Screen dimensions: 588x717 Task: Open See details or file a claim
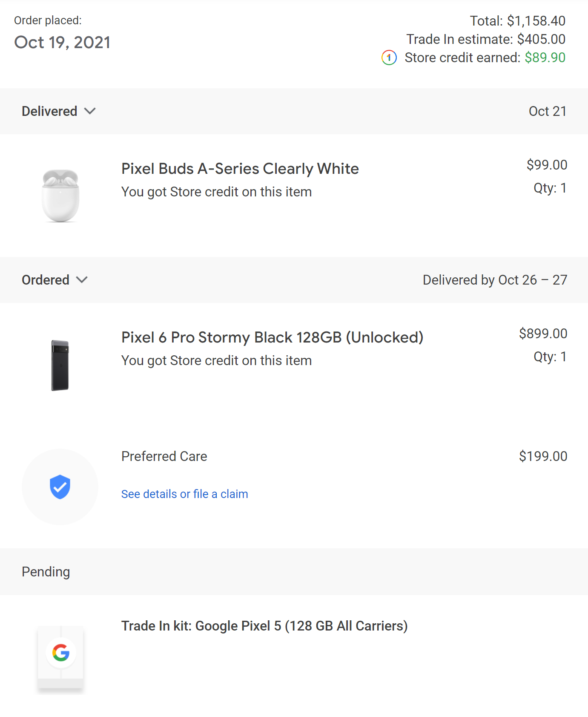184,494
